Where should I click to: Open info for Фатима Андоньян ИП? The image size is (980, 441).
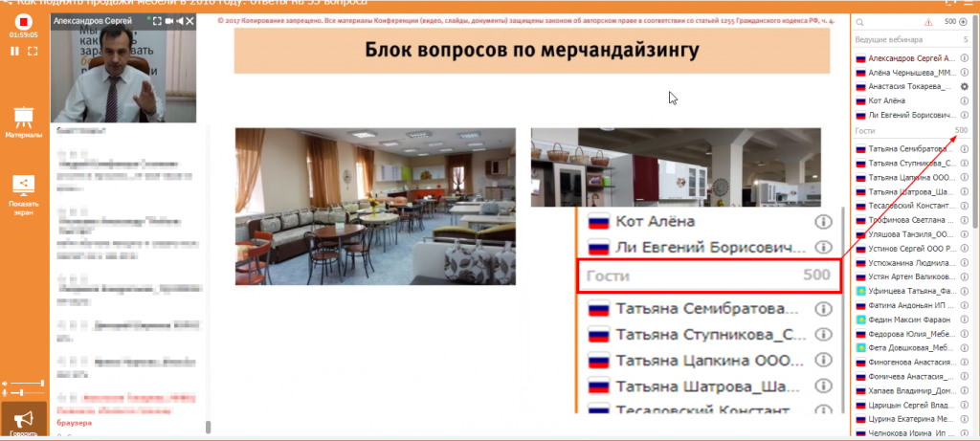click(964, 305)
